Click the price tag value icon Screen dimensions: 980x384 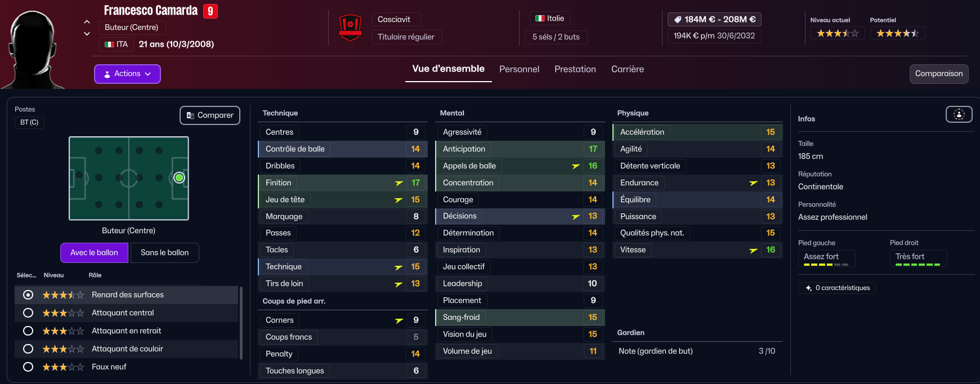coord(678,20)
